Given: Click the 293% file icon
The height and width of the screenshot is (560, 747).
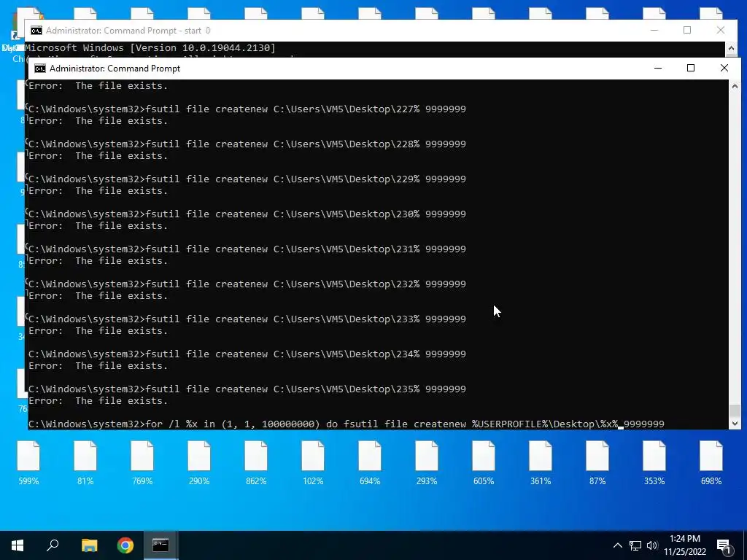Looking at the screenshot, I should click(426, 463).
